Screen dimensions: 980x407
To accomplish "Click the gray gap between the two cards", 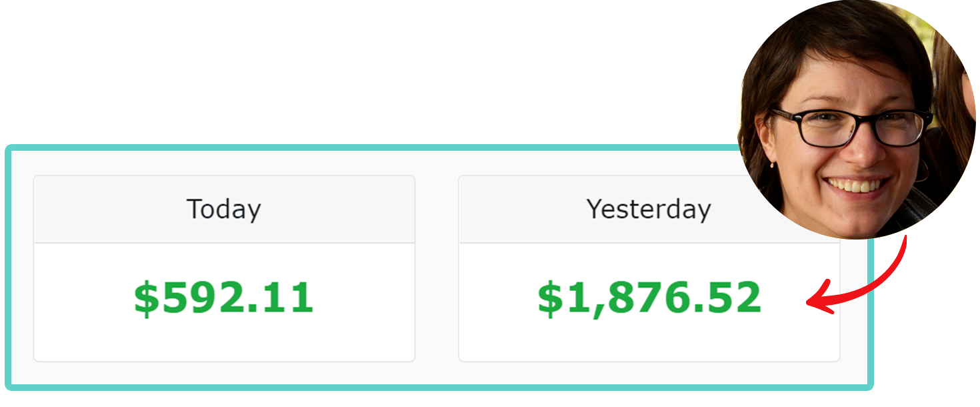I will [x=437, y=268].
